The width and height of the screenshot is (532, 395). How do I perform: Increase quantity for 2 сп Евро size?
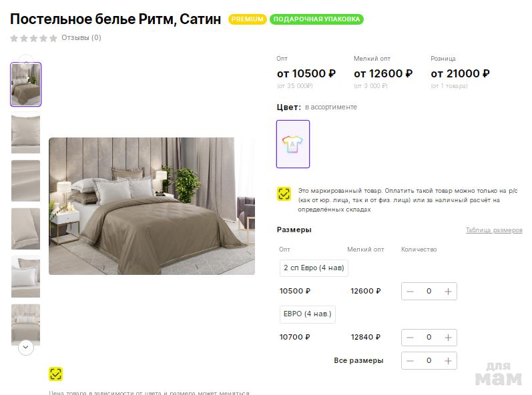pos(448,292)
